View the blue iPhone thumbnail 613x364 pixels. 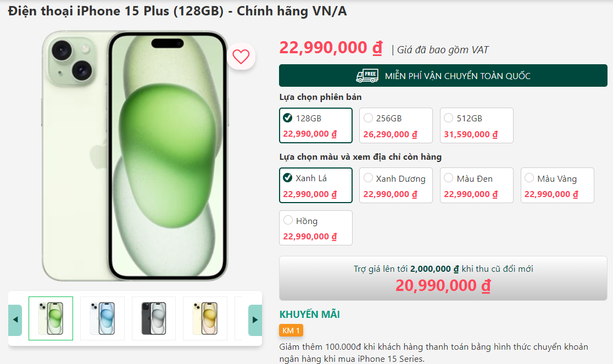click(x=103, y=318)
